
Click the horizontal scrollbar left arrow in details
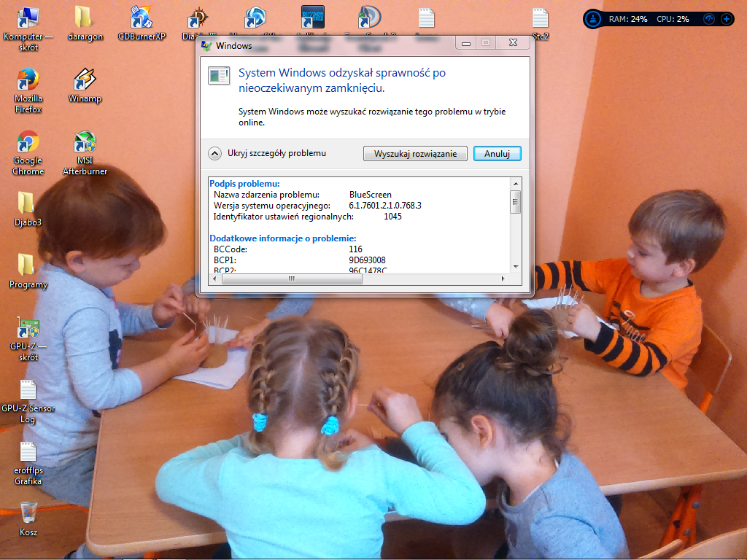(x=215, y=279)
